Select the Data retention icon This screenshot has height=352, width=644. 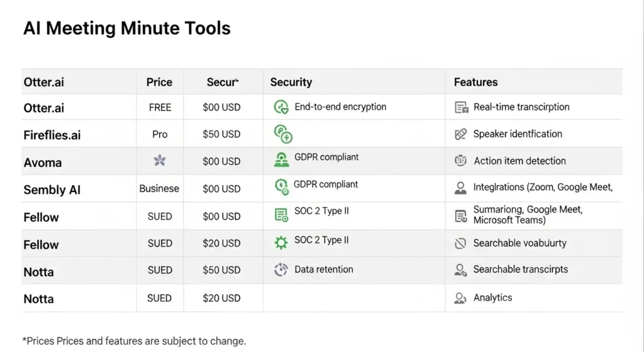point(281,270)
